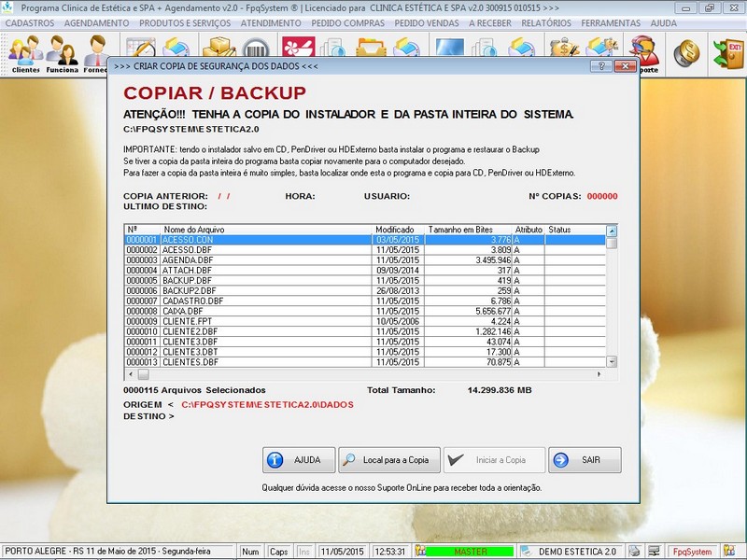Open the A RECEBER menu

coord(489,22)
